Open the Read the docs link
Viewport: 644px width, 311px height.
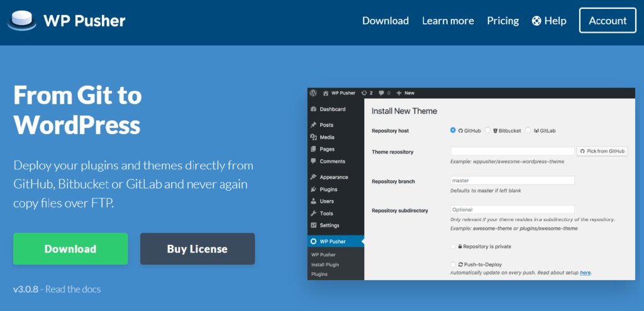point(73,289)
